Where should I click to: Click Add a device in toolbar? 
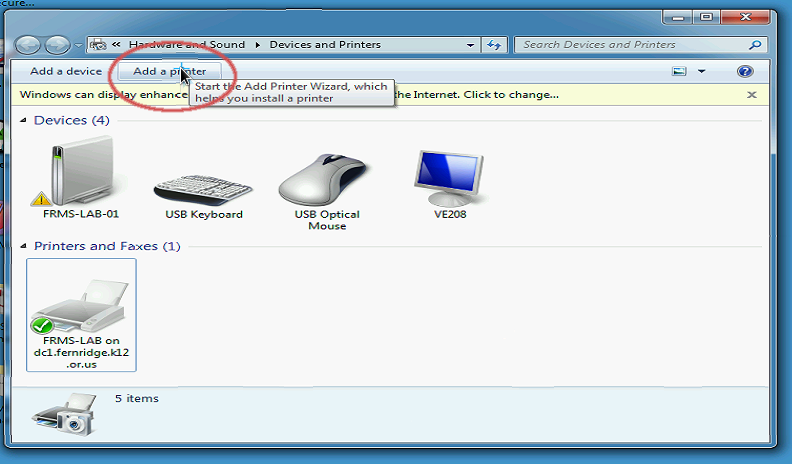(x=66, y=71)
